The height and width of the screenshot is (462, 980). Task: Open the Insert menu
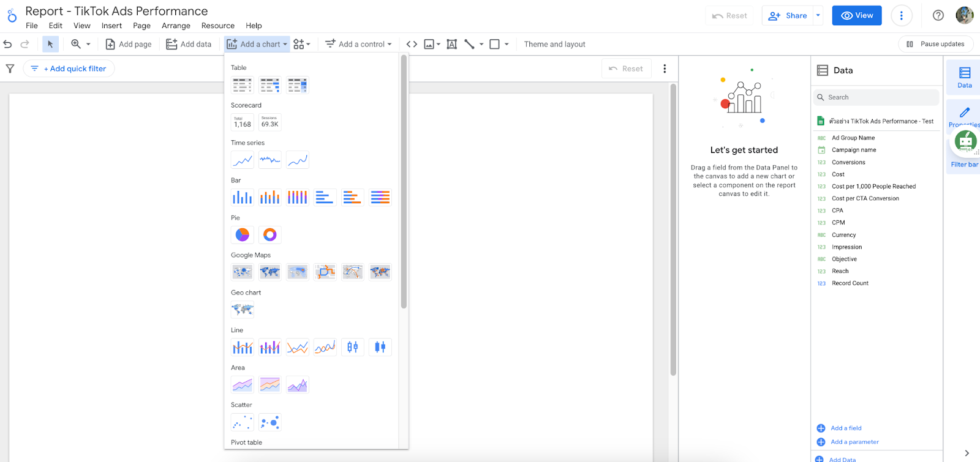[111, 26]
